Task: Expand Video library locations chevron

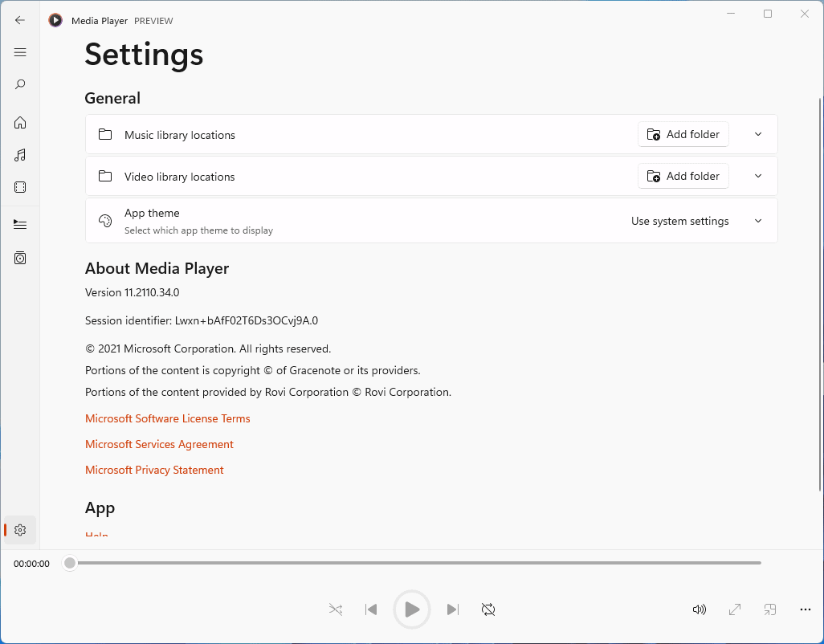Action: (x=758, y=176)
